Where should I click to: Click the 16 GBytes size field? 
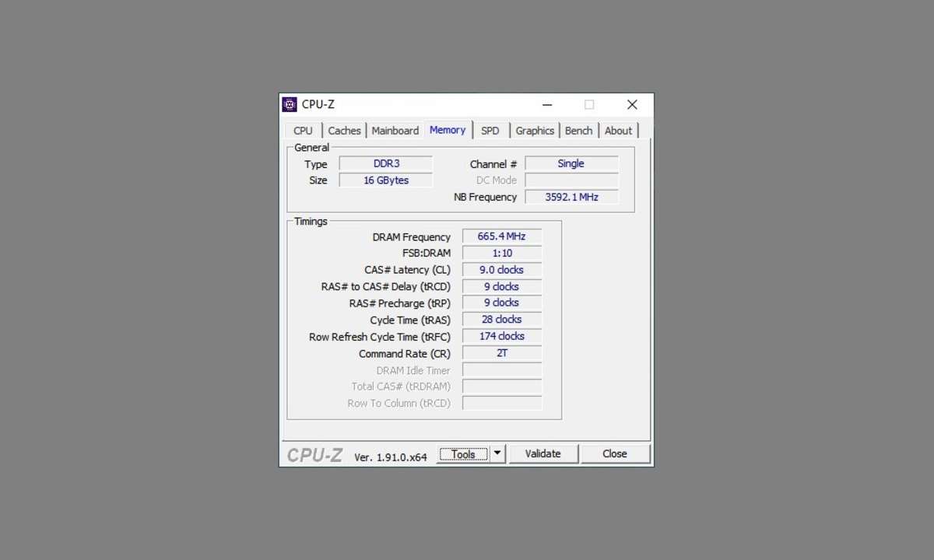pos(386,180)
